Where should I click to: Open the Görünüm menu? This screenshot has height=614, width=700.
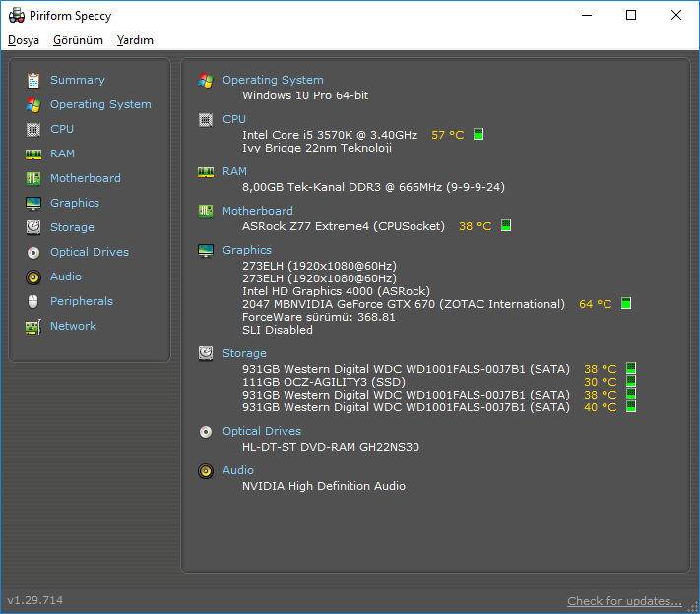pyautogui.click(x=78, y=40)
